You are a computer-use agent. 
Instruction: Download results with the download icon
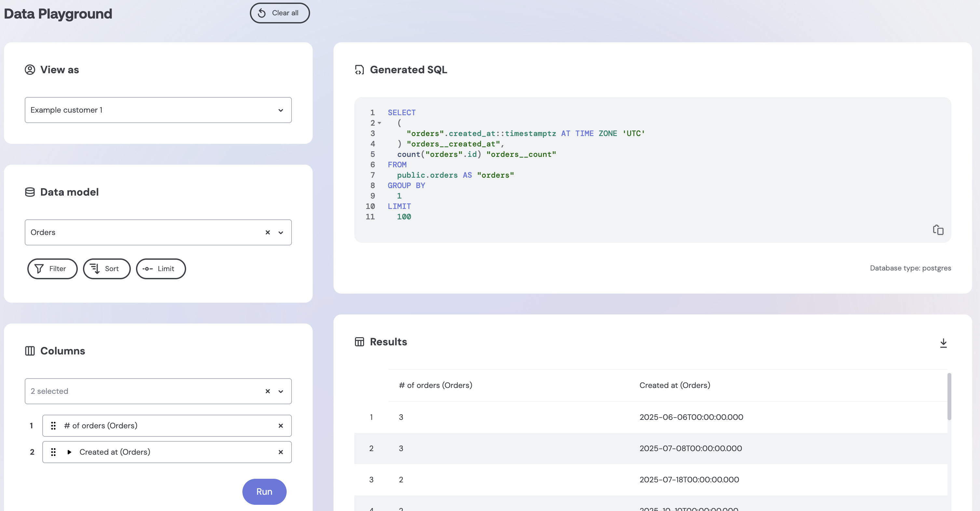click(x=943, y=343)
